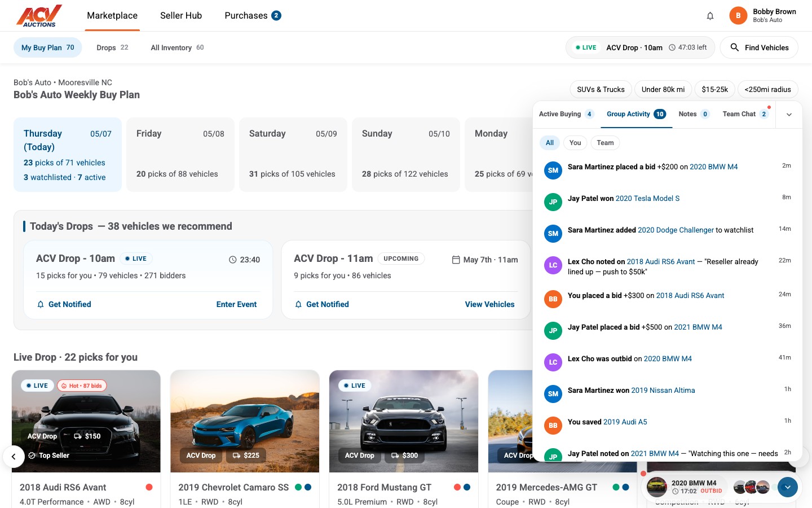Select Thursday (Today) day card
Screen dimensions: 812x508
pos(68,155)
